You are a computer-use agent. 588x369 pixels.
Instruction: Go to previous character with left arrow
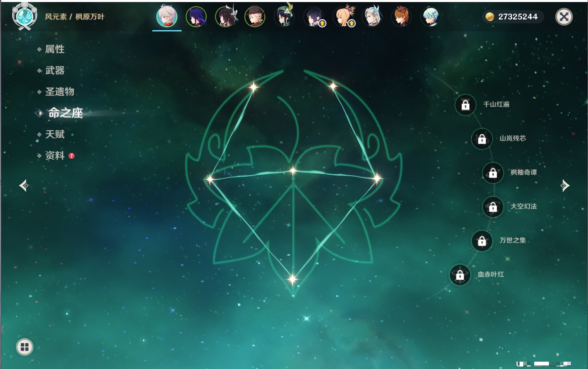coord(24,186)
